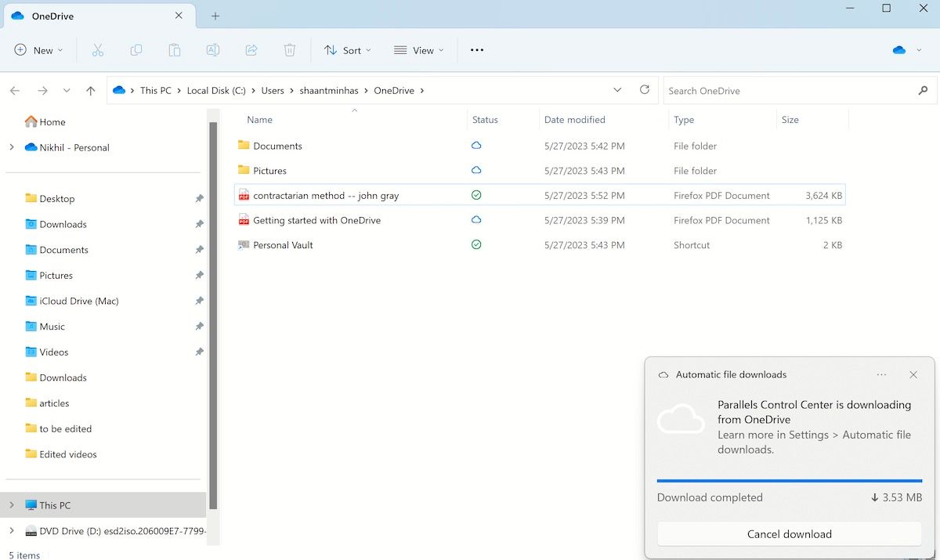Open the View dropdown
This screenshot has height=560, width=940.
418,49
